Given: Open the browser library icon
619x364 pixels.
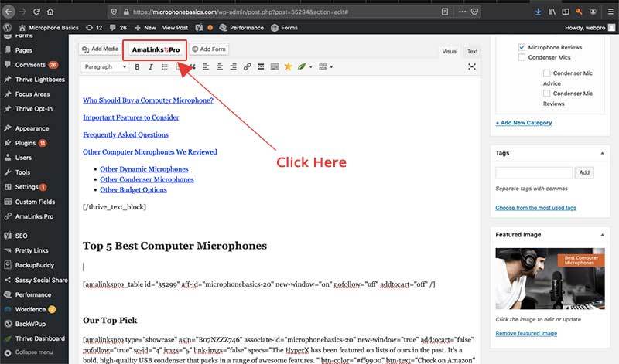Looking at the screenshot, I should point(552,12).
